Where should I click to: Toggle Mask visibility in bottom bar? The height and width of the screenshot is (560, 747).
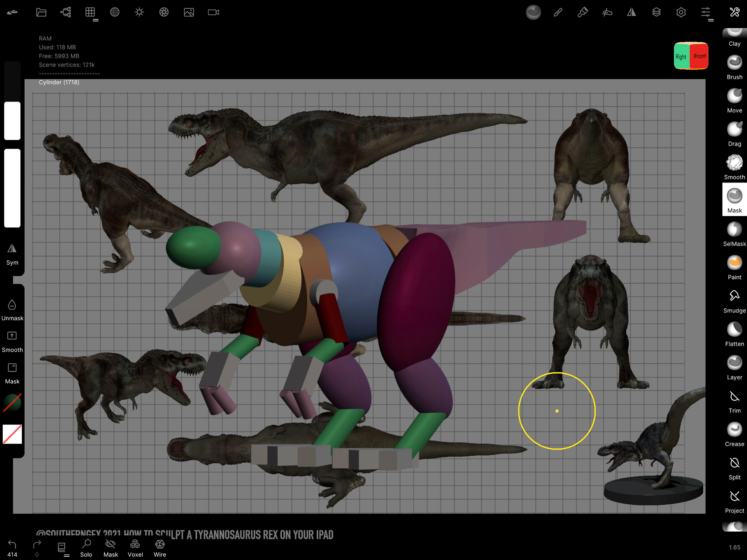110,549
